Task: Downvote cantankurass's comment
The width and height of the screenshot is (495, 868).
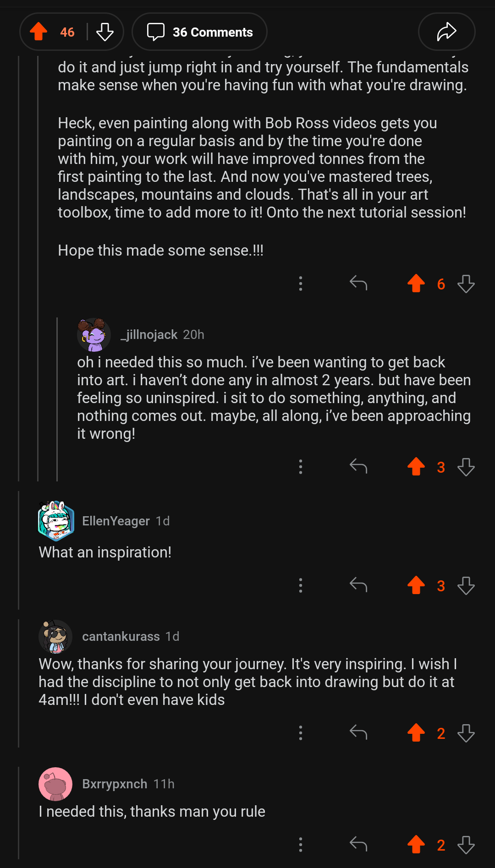Action: (x=466, y=733)
